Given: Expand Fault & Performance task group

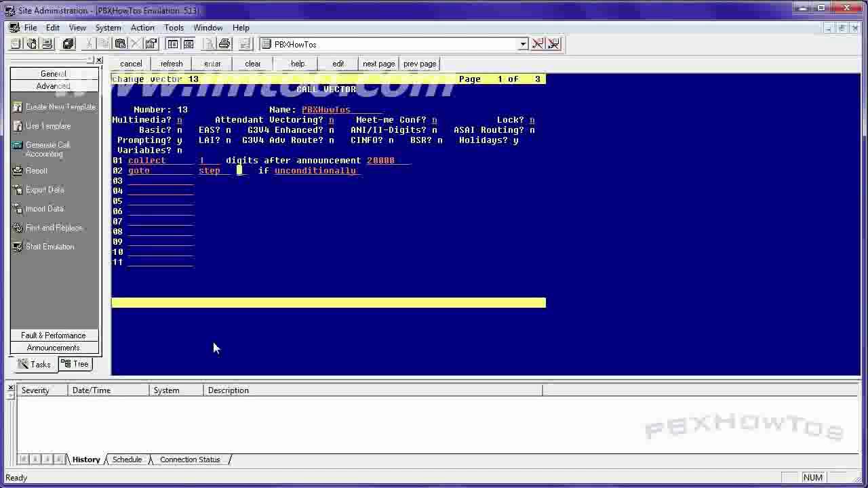Looking at the screenshot, I should pos(54,335).
